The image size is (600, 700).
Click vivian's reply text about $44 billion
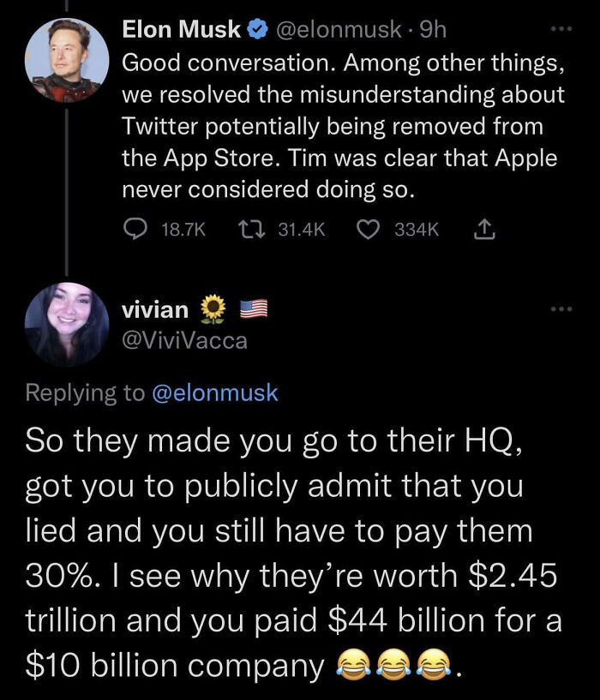pos(293,553)
